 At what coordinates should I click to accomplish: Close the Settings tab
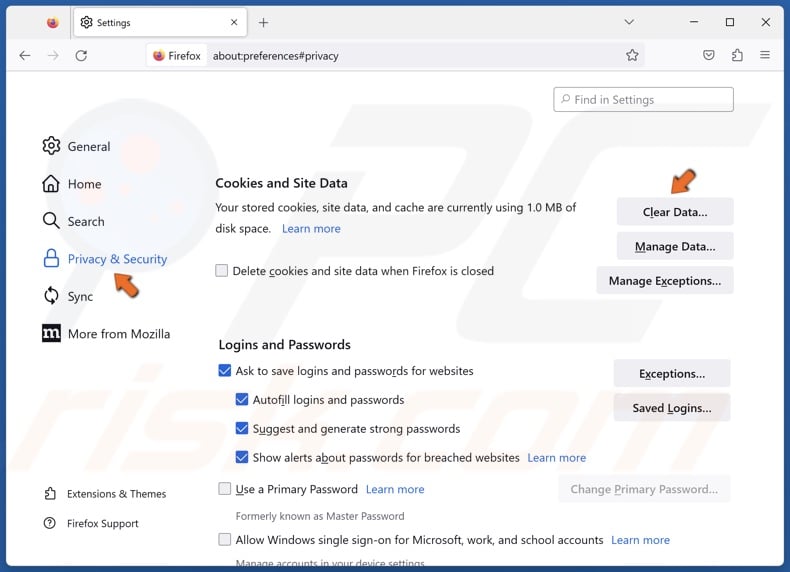(234, 22)
